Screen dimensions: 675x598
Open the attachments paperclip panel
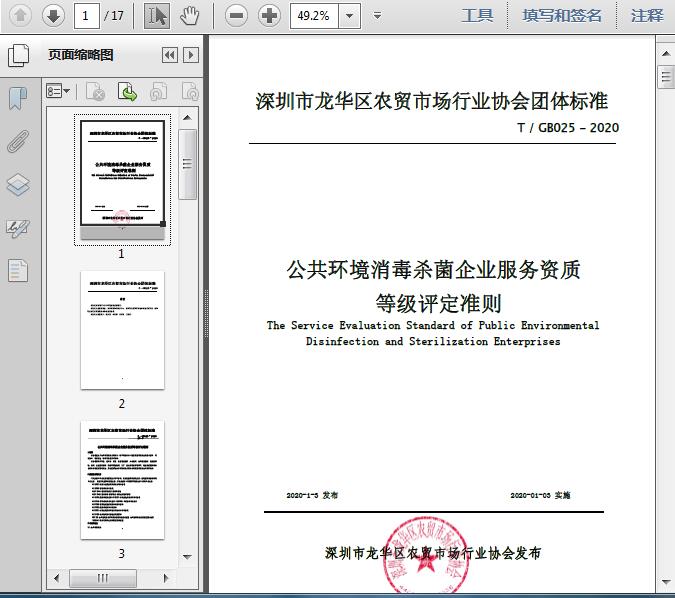18,141
